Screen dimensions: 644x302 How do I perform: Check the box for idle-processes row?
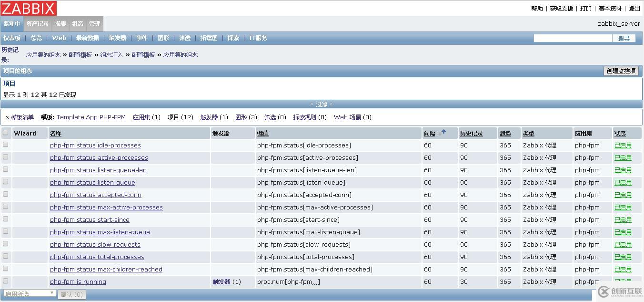click(x=6, y=144)
